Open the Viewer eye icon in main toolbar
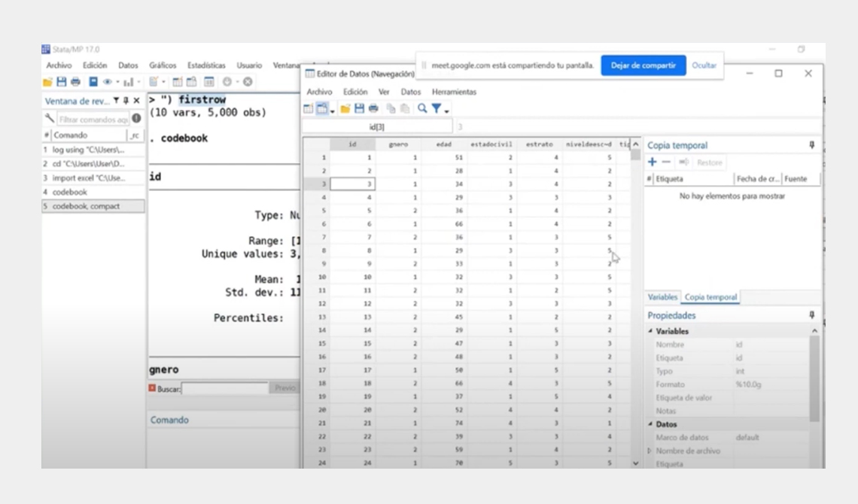858x504 pixels. coord(107,82)
